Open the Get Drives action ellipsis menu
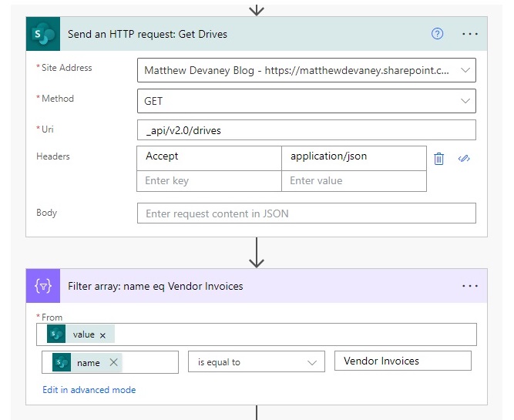514x420 pixels. coord(470,35)
